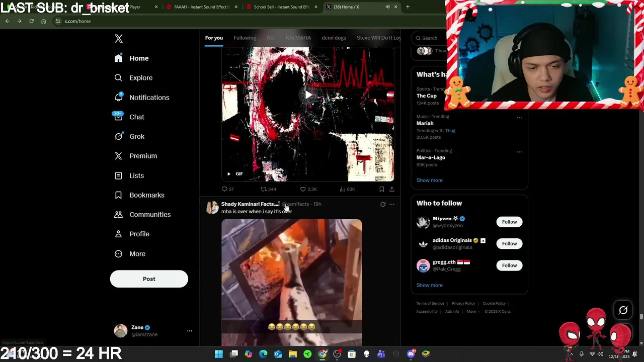Go to Premium in the sidebar

pos(136,156)
